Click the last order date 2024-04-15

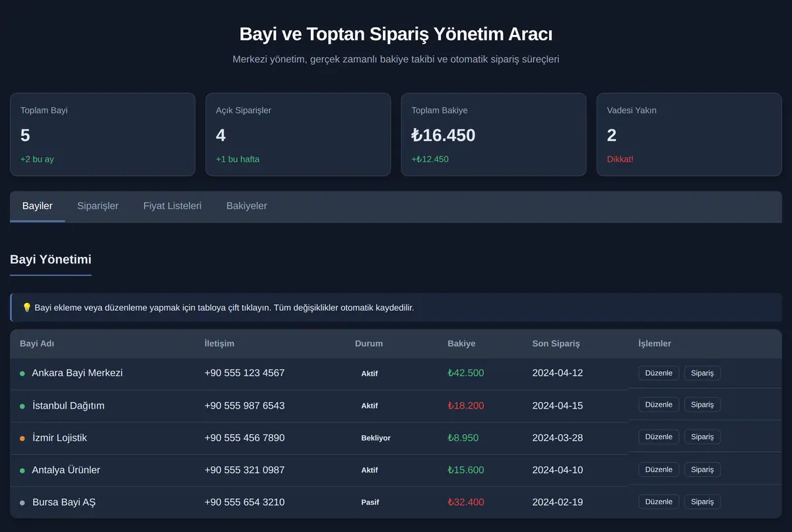(558, 405)
